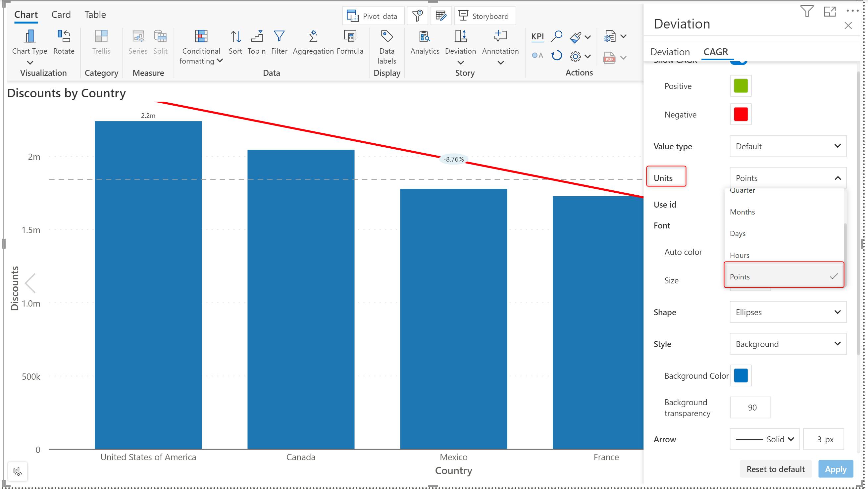Screen dimensions: 868x489
Task: Click the Reset to default button
Action: pos(775,469)
